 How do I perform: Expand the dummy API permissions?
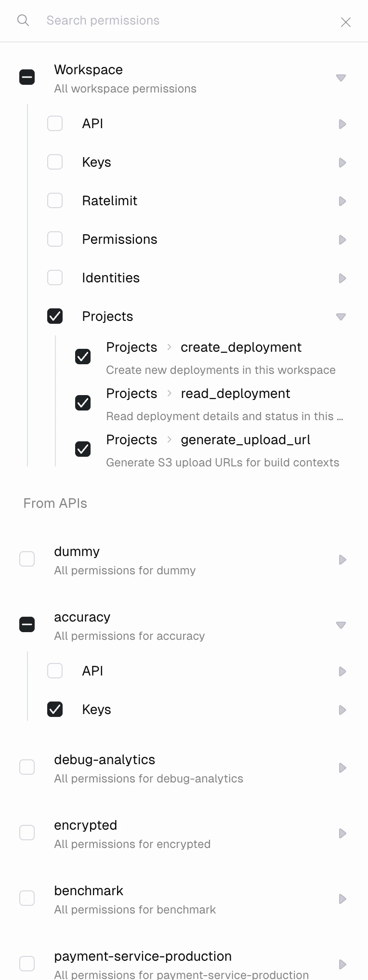point(342,559)
